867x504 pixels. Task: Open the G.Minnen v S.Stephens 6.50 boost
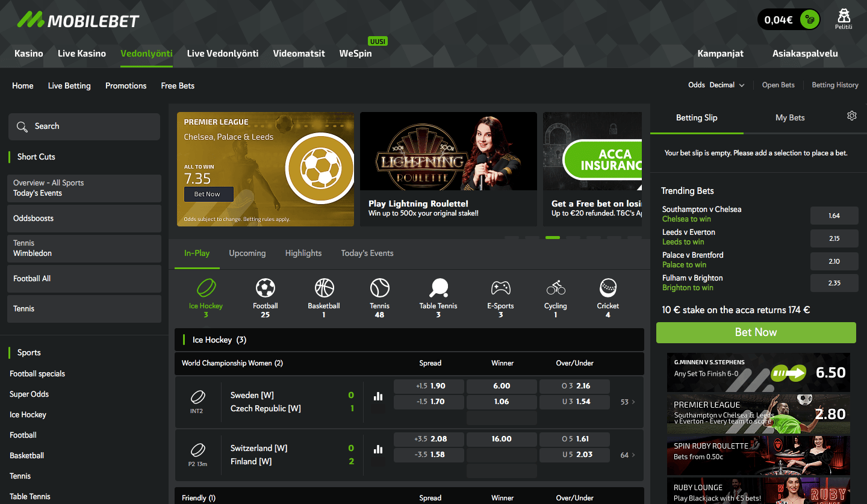(759, 373)
